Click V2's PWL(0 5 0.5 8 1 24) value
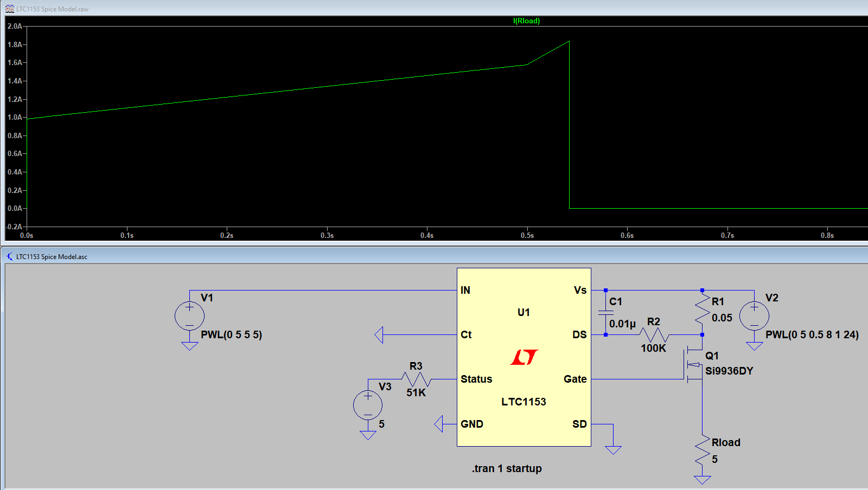 [812, 335]
